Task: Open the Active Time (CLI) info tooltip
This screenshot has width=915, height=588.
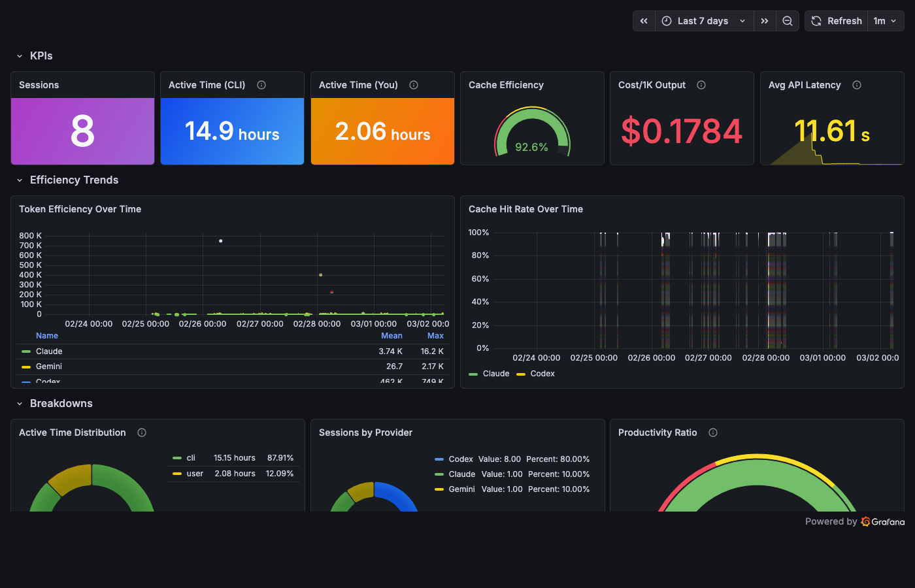Action: click(x=261, y=84)
